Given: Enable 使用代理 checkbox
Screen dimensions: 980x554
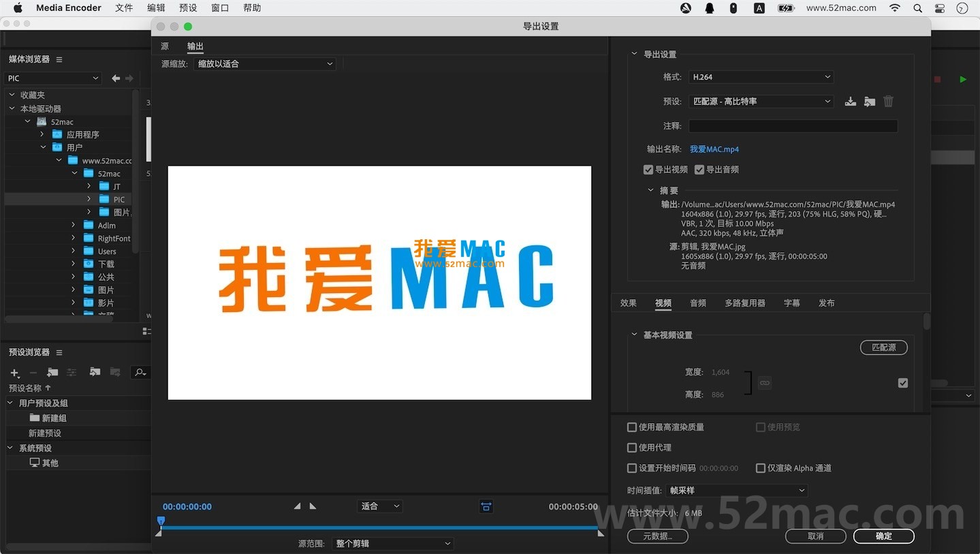Looking at the screenshot, I should point(632,448).
